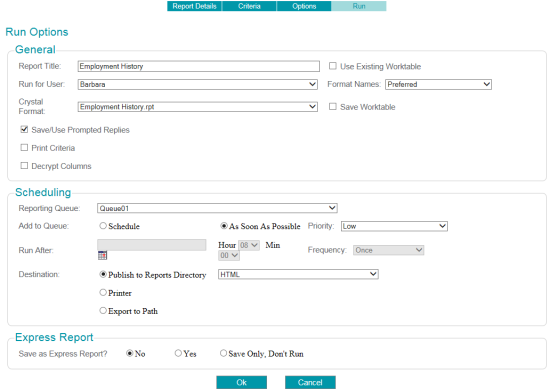This screenshot has height=389, width=550.
Task: Select Export to Path destination
Action: tap(103, 310)
